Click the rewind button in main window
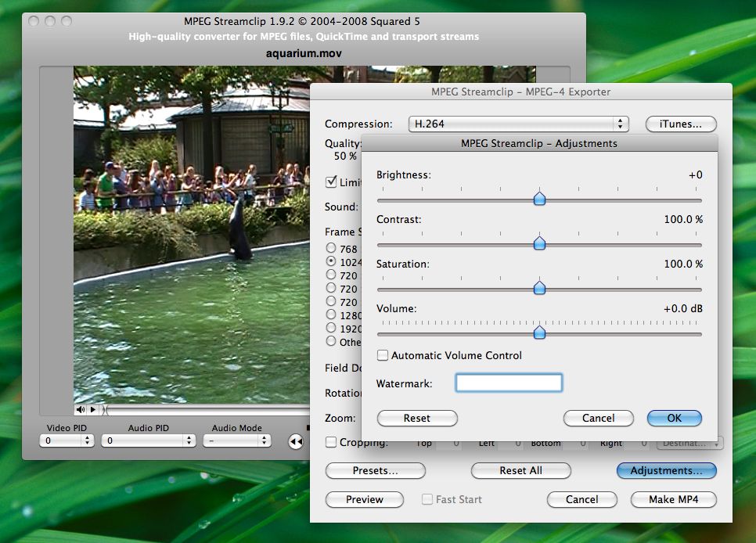The image size is (756, 543). 296,441
